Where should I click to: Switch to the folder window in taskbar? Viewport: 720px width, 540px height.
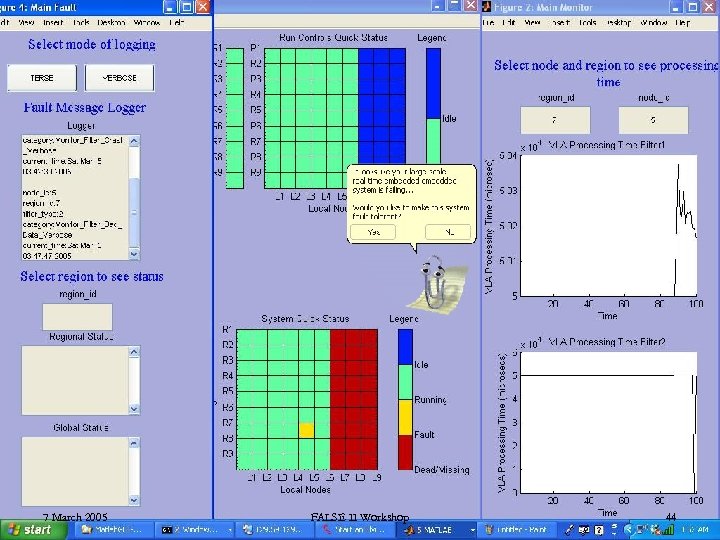pos(112,530)
